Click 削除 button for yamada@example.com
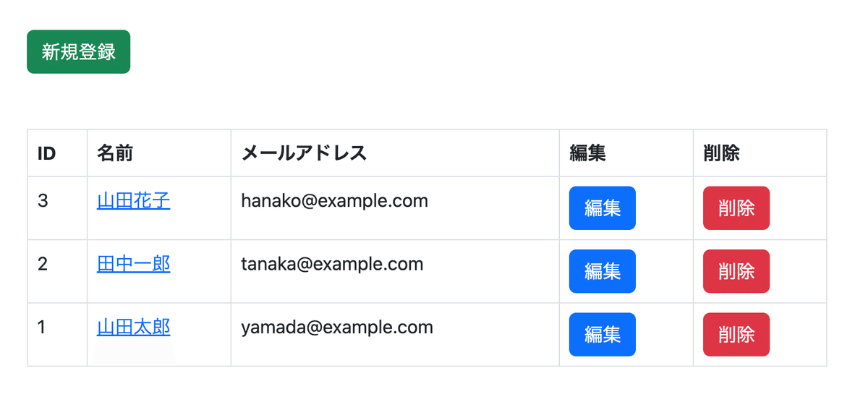Viewport: 868px width, 415px height. point(736,335)
